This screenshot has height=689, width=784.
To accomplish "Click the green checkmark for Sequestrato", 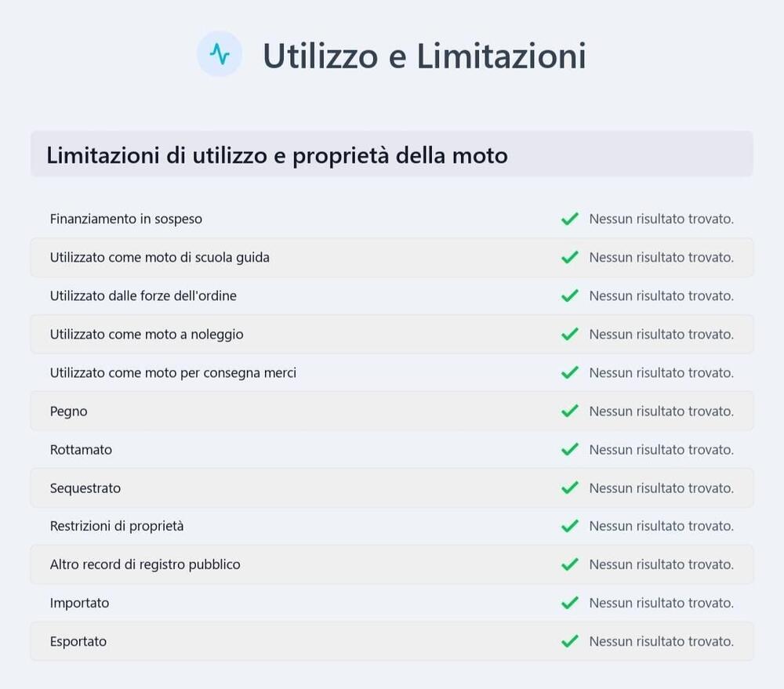I will pyautogui.click(x=570, y=488).
